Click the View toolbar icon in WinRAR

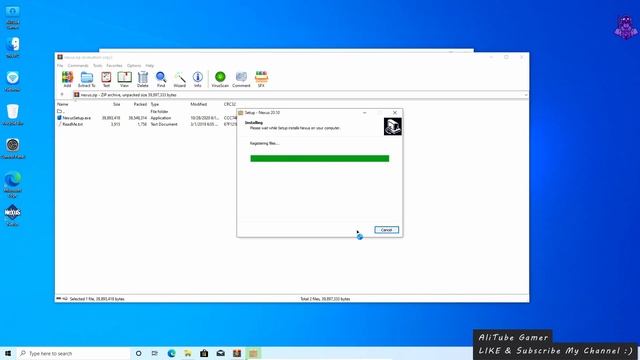click(124, 79)
